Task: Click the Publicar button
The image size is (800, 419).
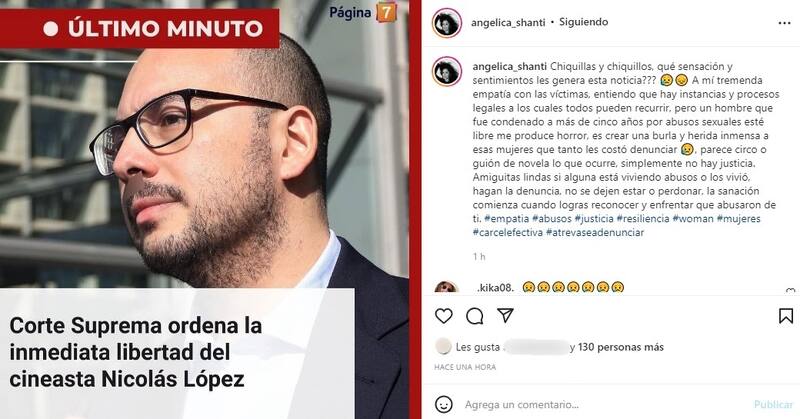Action: [773, 404]
